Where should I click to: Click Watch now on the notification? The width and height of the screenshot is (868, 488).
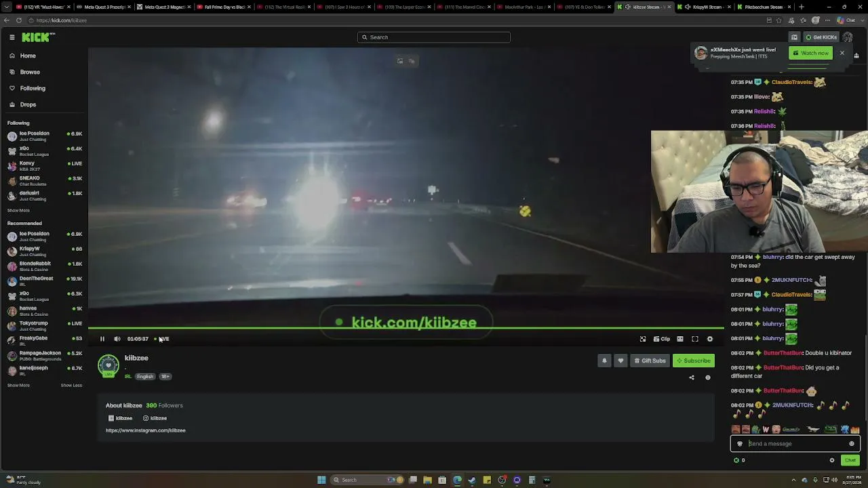tap(810, 53)
